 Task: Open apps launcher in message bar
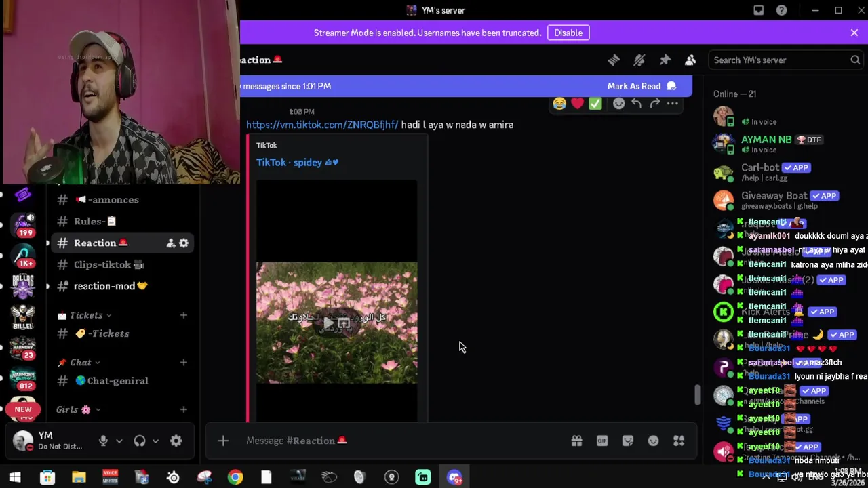pyautogui.click(x=679, y=441)
